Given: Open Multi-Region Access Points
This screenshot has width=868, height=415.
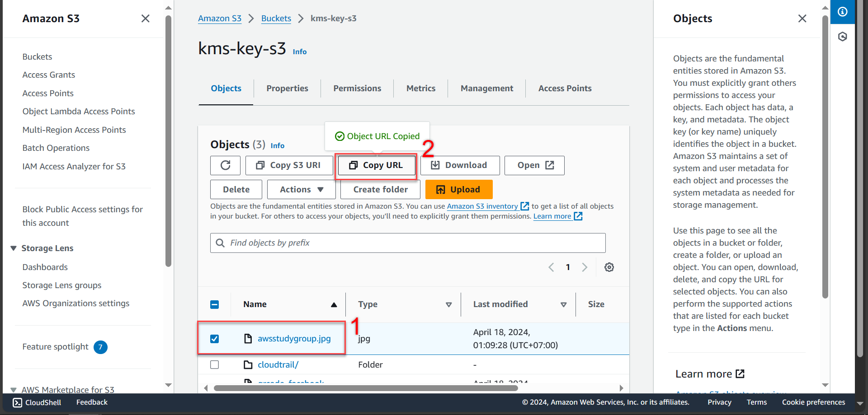Looking at the screenshot, I should point(74,130).
